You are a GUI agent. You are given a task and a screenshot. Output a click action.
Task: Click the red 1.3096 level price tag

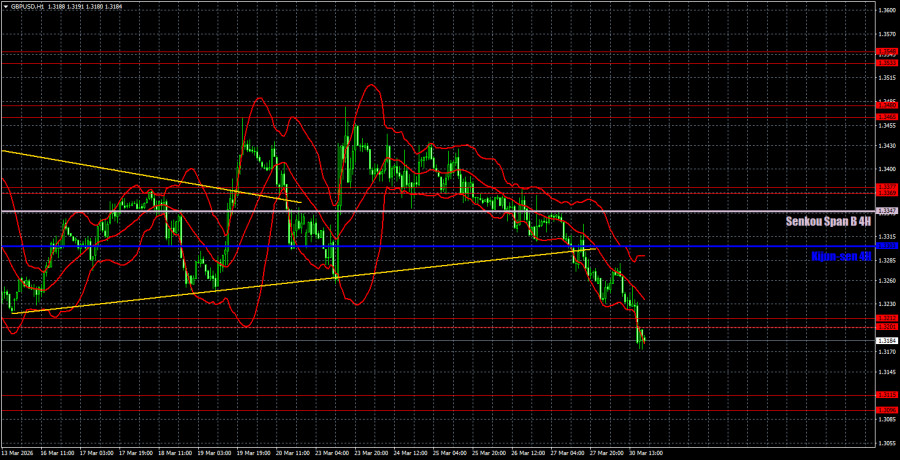click(x=886, y=410)
